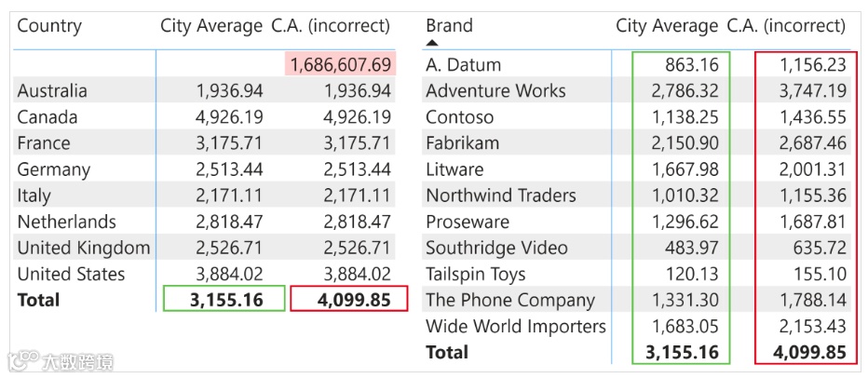
Task: Select the Australia row label
Action: tap(52, 91)
